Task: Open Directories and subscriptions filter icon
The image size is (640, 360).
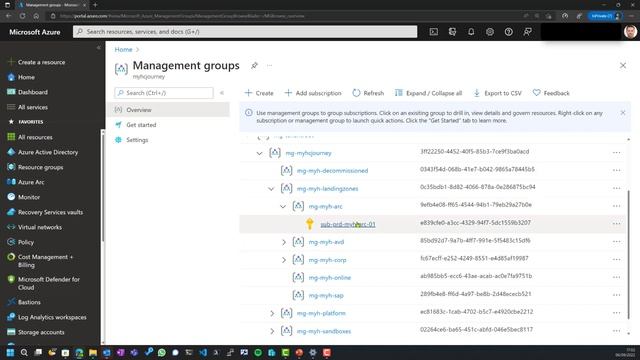Action: [x=452, y=32]
